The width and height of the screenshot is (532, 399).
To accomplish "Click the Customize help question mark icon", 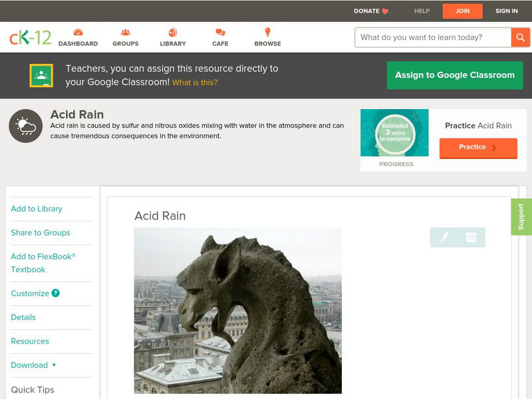I will (x=56, y=293).
